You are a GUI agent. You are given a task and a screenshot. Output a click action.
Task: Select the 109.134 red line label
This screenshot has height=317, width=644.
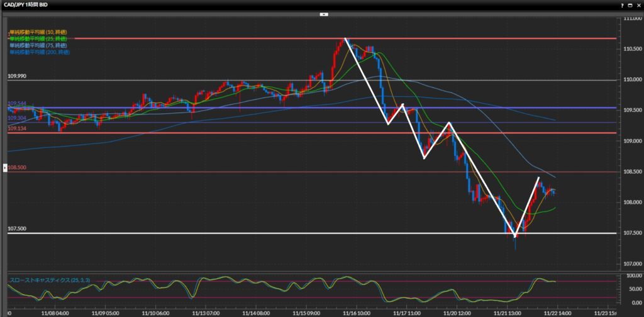click(x=17, y=128)
